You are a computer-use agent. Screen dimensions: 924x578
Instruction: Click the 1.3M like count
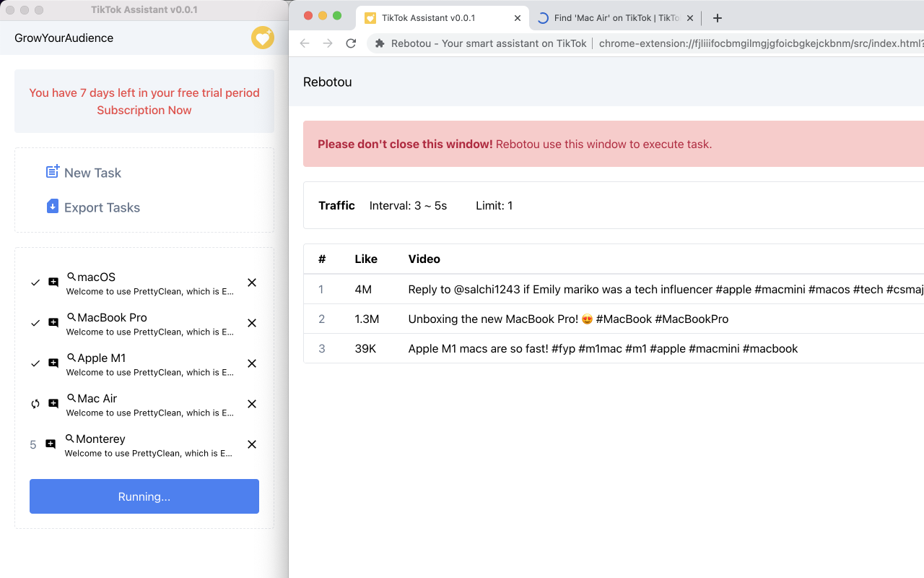pos(367,319)
